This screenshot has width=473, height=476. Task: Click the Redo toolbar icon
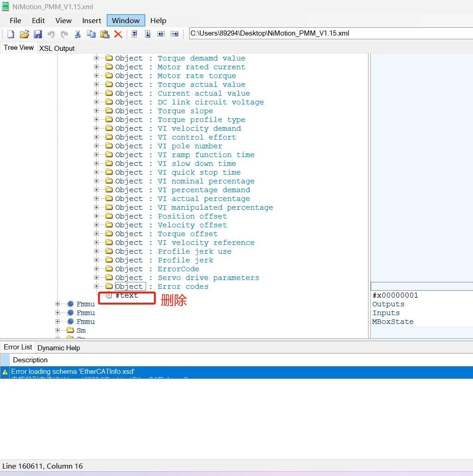click(x=64, y=34)
